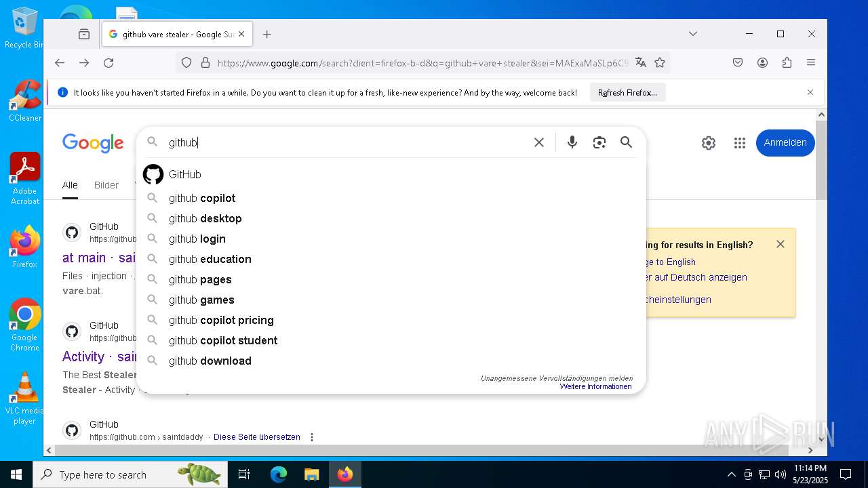The image size is (868, 488).
Task: Dismiss the Refresh Firefox notification bar
Action: tap(810, 92)
